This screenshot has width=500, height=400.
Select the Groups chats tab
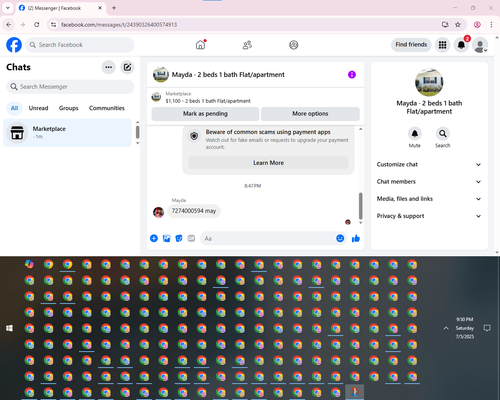click(68, 108)
